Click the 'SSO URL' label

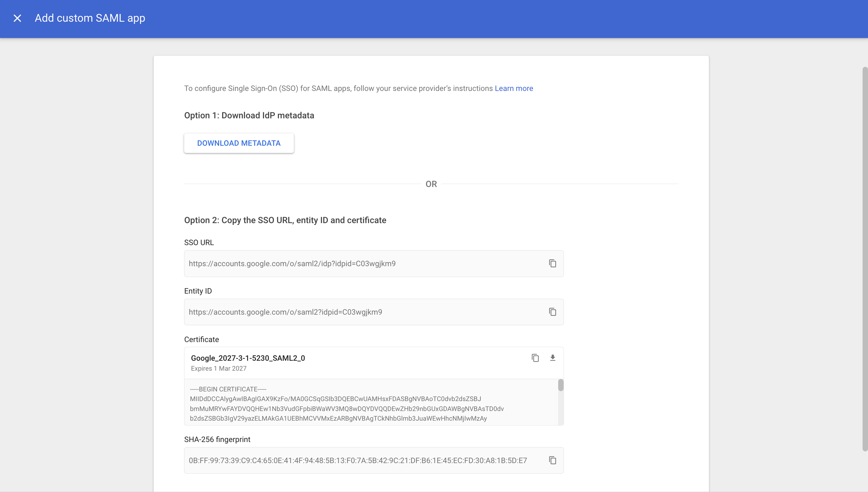tap(199, 243)
